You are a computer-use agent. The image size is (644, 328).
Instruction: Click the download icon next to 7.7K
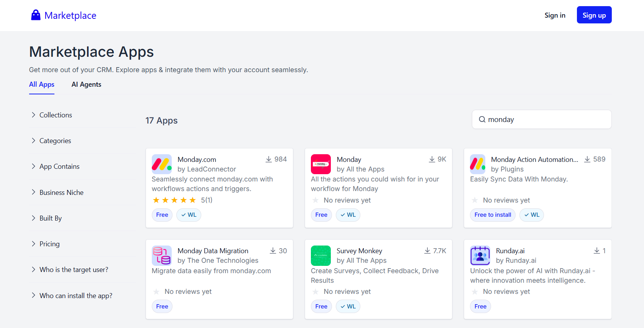pos(427,251)
